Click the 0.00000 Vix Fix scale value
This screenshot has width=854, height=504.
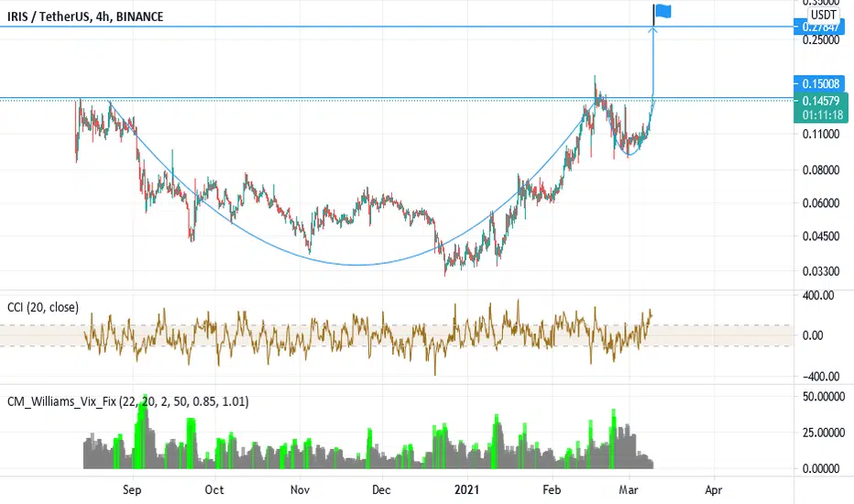point(821,468)
